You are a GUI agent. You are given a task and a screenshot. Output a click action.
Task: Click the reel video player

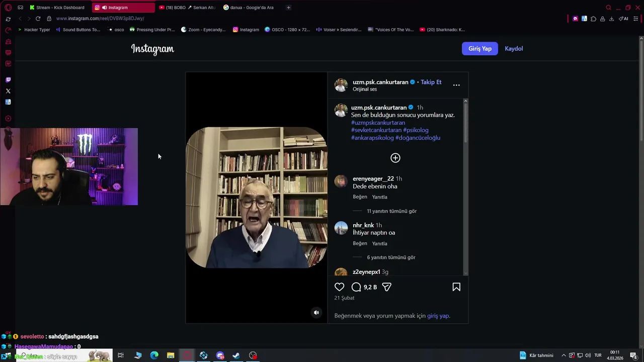click(257, 198)
